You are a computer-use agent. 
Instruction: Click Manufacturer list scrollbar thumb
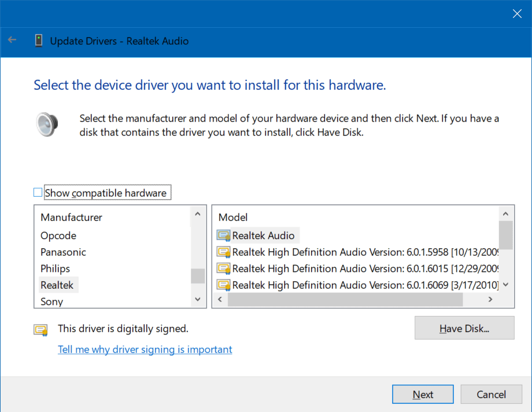[198, 276]
